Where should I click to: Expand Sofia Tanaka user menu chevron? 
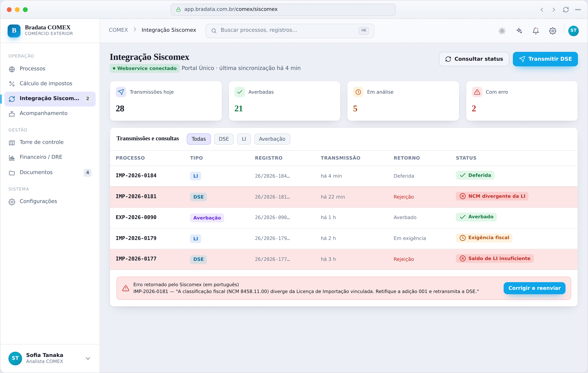click(x=88, y=358)
